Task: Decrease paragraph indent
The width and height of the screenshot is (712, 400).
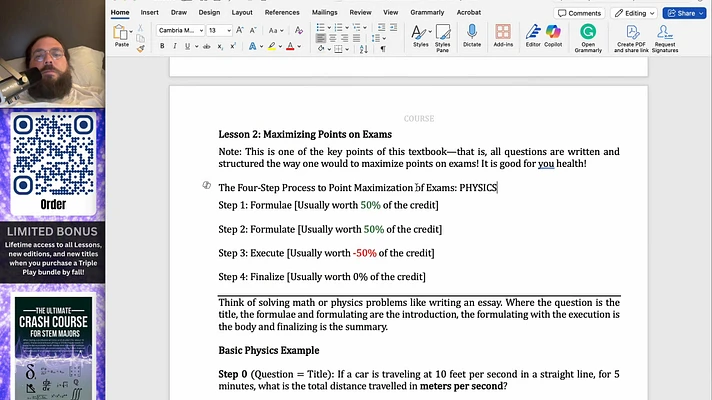Action: [381, 28]
